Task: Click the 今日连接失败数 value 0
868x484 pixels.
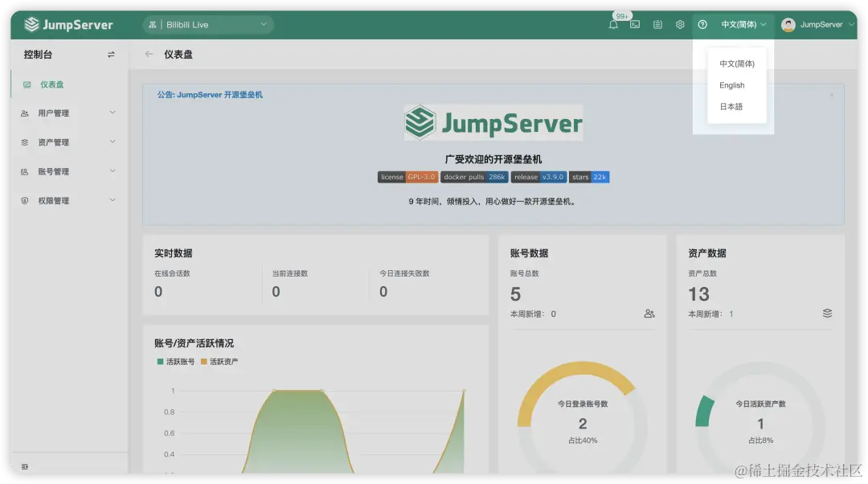Action: [x=383, y=292]
